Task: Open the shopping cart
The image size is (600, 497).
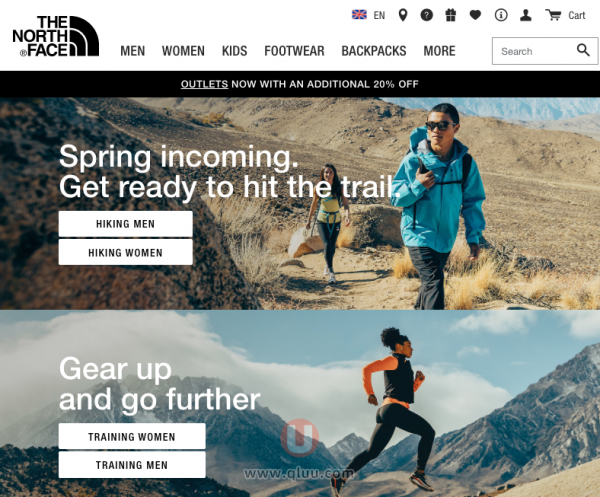Action: pyautogui.click(x=565, y=15)
